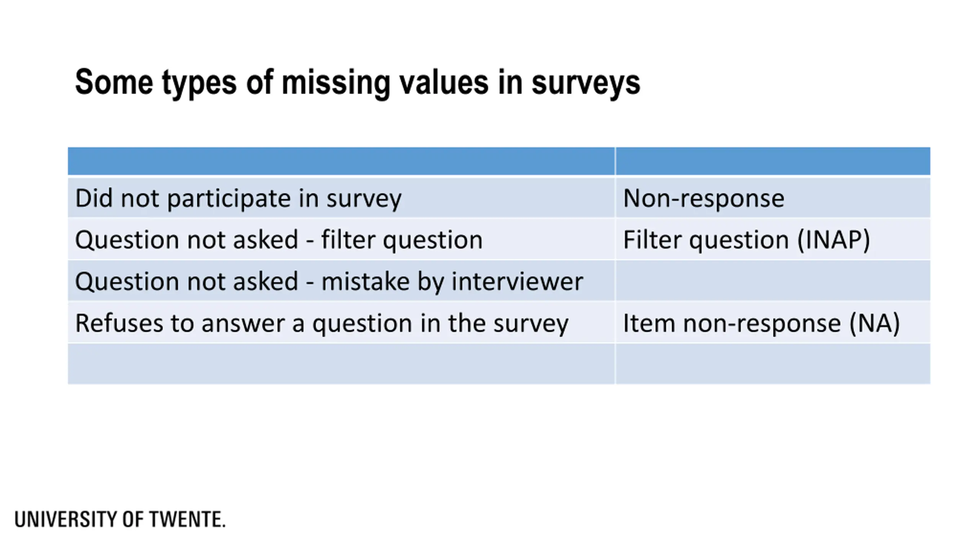Click the empty bottom-right table cell
980x551 pixels.
pyautogui.click(x=773, y=364)
